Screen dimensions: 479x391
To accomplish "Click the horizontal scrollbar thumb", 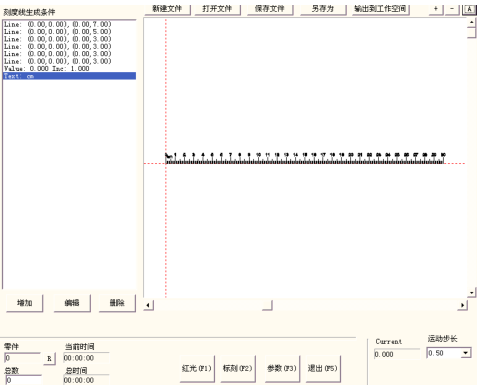I will pos(267,305).
